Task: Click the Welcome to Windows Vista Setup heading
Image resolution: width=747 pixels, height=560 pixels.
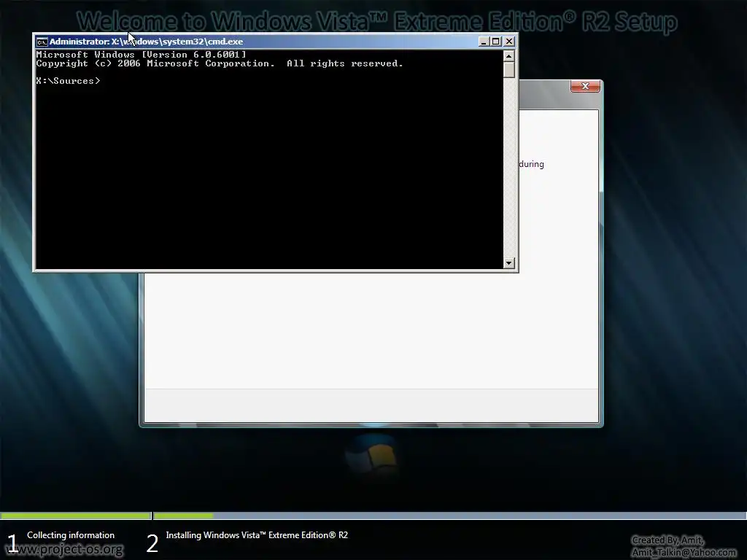Action: pyautogui.click(x=377, y=21)
